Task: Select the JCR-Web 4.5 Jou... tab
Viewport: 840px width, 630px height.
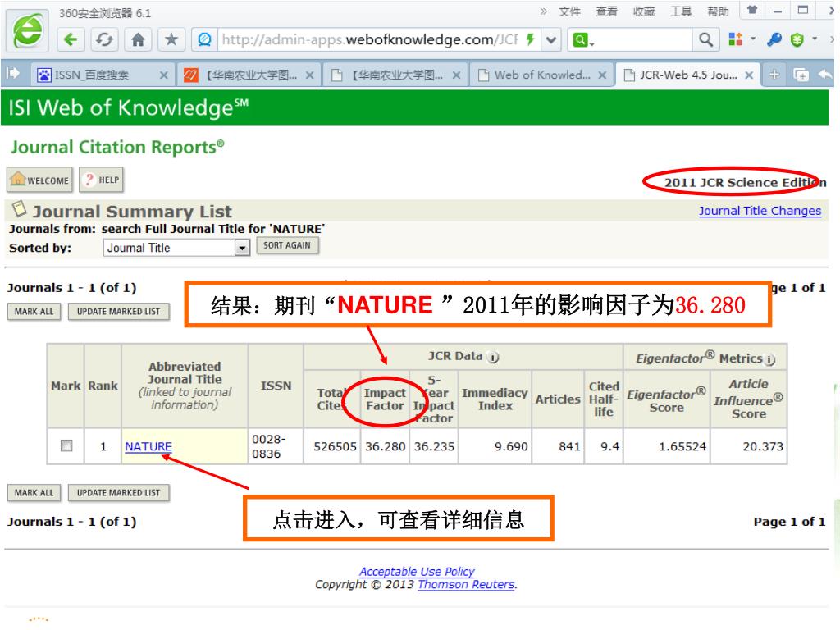Action: coord(688,75)
